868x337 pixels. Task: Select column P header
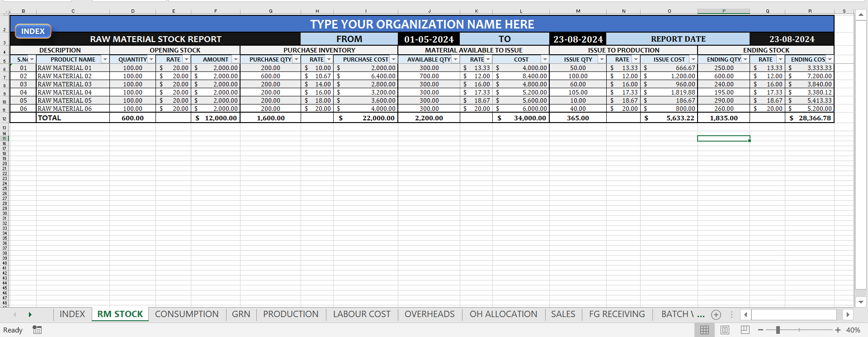723,11
